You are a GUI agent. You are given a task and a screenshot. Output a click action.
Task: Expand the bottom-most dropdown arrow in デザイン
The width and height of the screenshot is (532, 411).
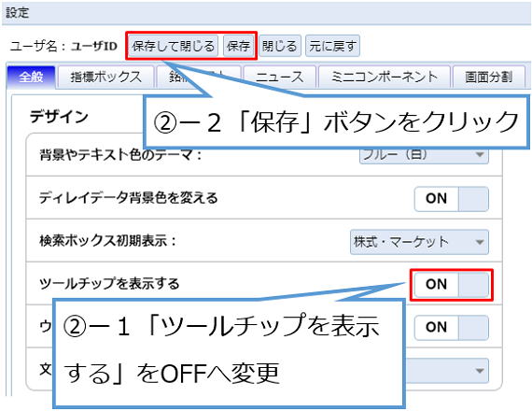point(480,371)
